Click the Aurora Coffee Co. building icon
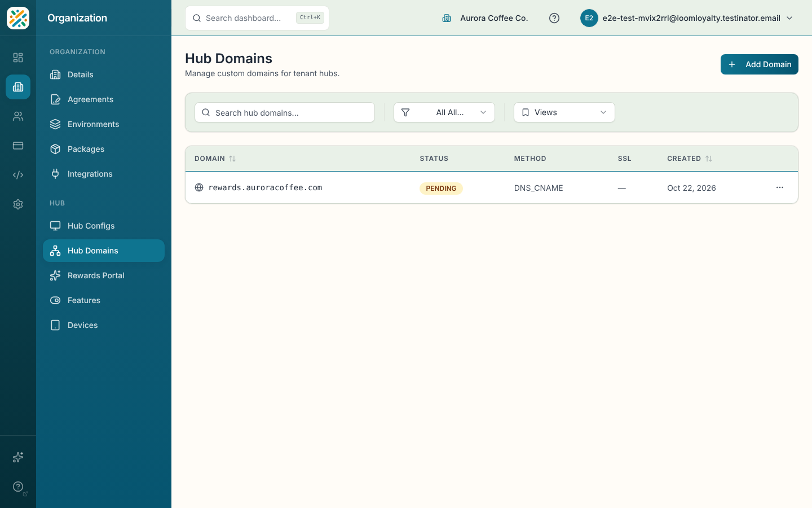This screenshot has height=508, width=812. pyautogui.click(x=447, y=18)
